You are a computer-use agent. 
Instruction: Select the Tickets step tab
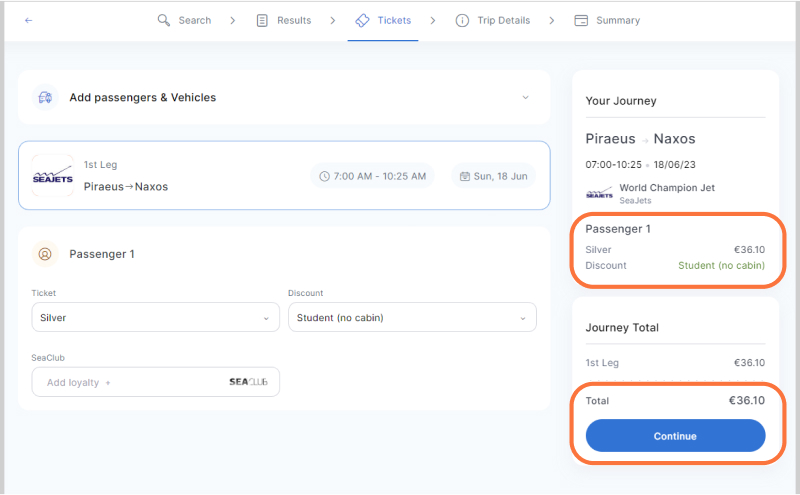coord(383,20)
